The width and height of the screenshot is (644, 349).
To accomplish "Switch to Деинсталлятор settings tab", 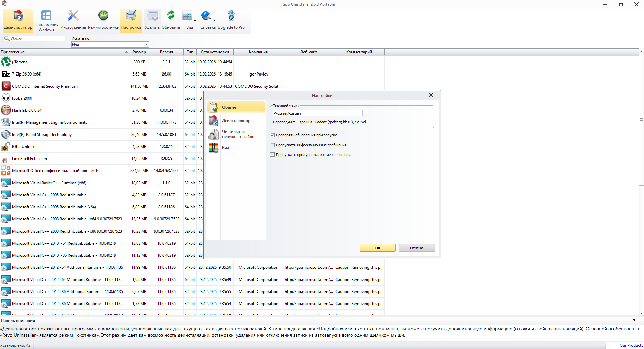I will coord(236,121).
